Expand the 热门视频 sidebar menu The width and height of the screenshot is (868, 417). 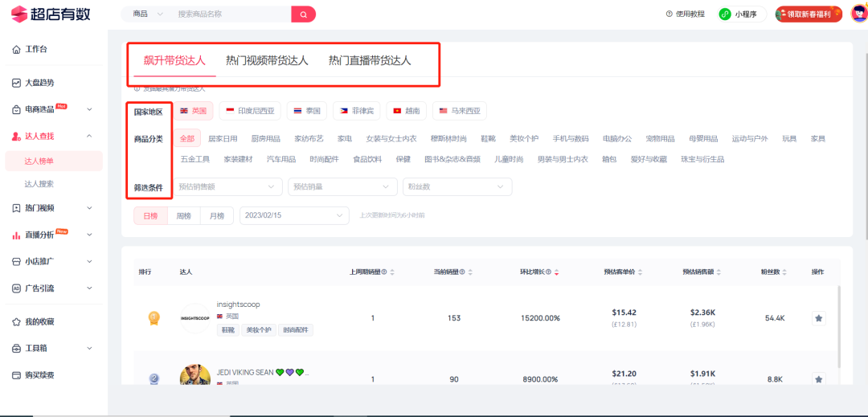pyautogui.click(x=90, y=208)
